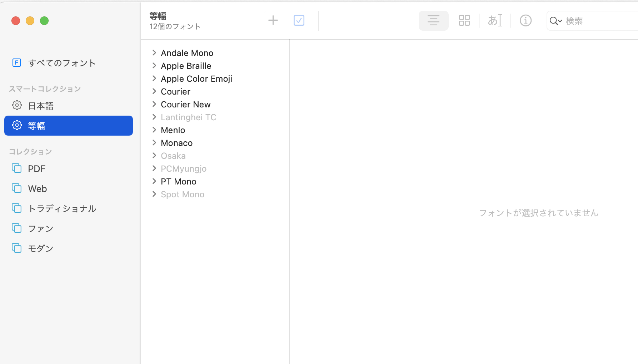
Task: Minimize the window with the yellow button
Action: 30,21
